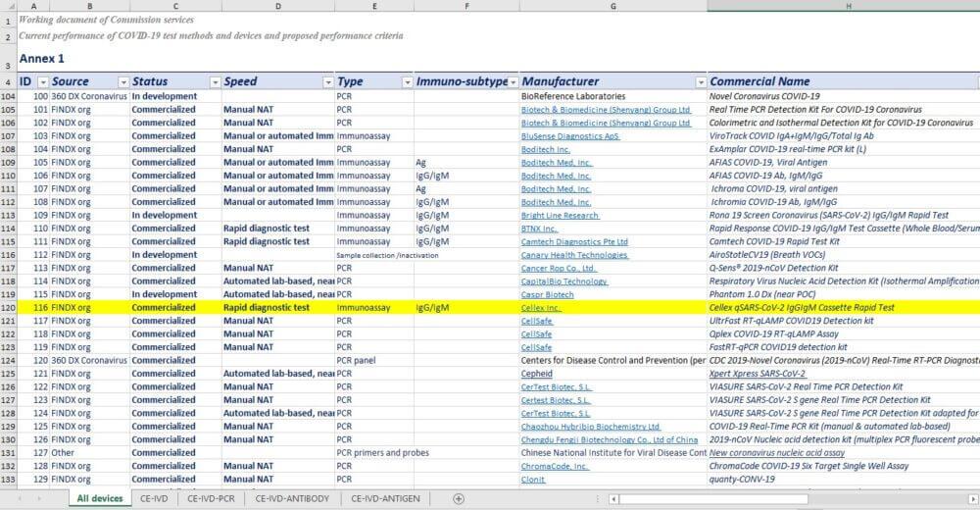Add a new sheet with plus icon
This screenshot has width=980, height=510.
click(459, 499)
